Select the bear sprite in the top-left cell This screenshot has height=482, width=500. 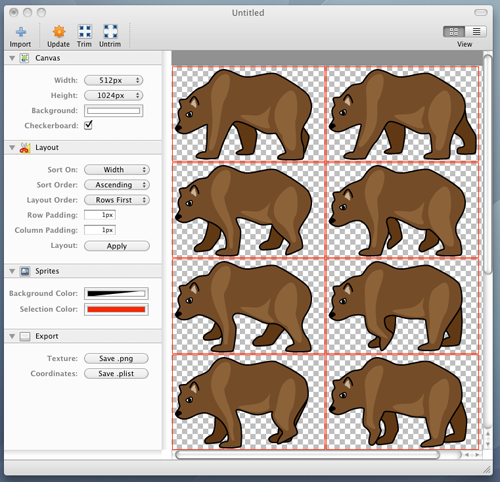[248, 114]
